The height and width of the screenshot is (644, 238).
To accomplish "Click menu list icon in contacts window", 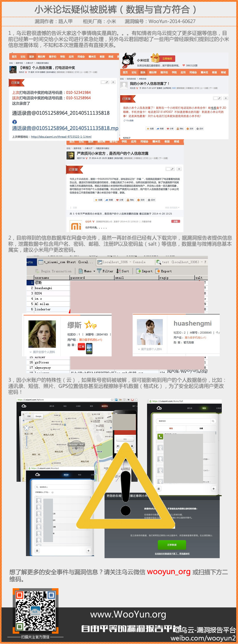I will [37, 551].
